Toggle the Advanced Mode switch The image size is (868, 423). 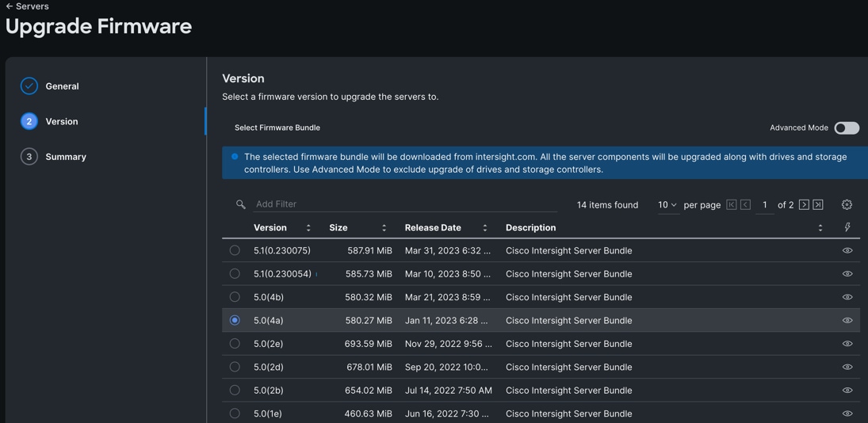[847, 128]
